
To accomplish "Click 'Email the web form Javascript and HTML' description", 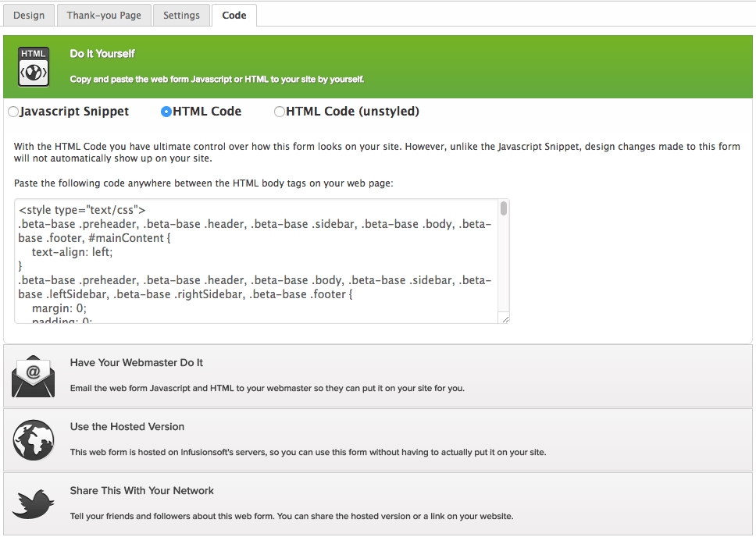I will [x=267, y=388].
